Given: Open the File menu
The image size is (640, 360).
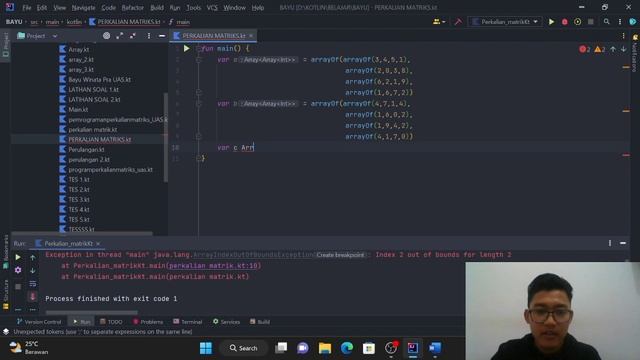Looking at the screenshot, I should click(27, 7).
